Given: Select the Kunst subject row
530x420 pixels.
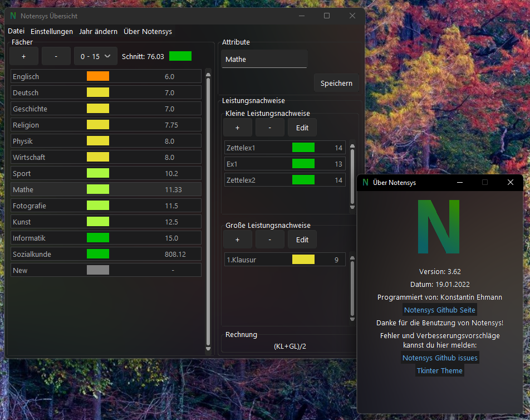Looking at the screenshot, I should click(106, 222).
